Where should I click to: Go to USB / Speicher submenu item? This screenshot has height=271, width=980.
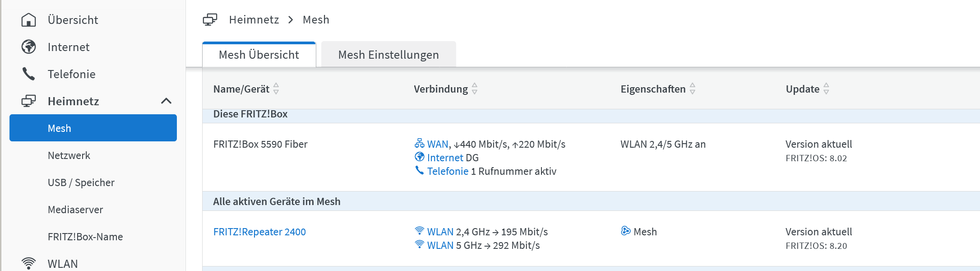[81, 182]
